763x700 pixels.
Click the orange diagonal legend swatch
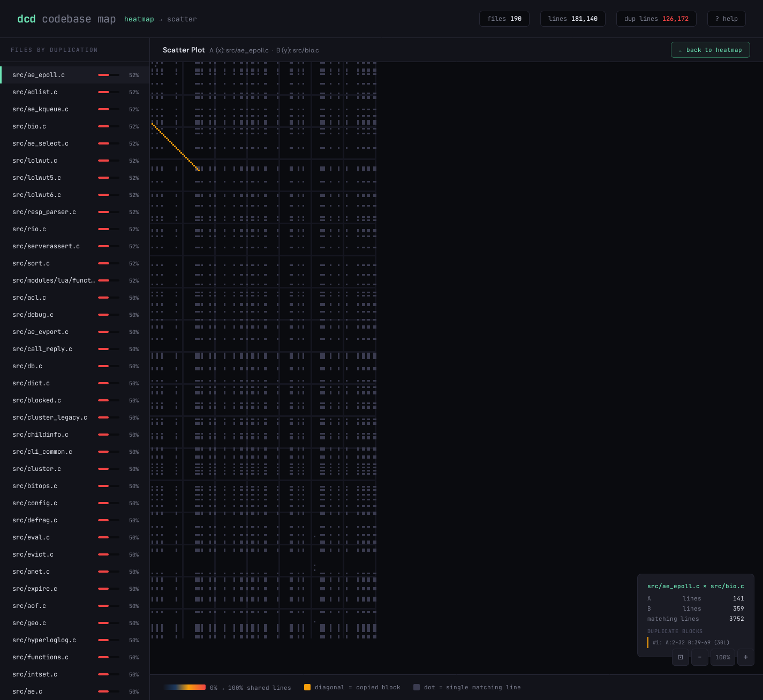click(x=307, y=687)
